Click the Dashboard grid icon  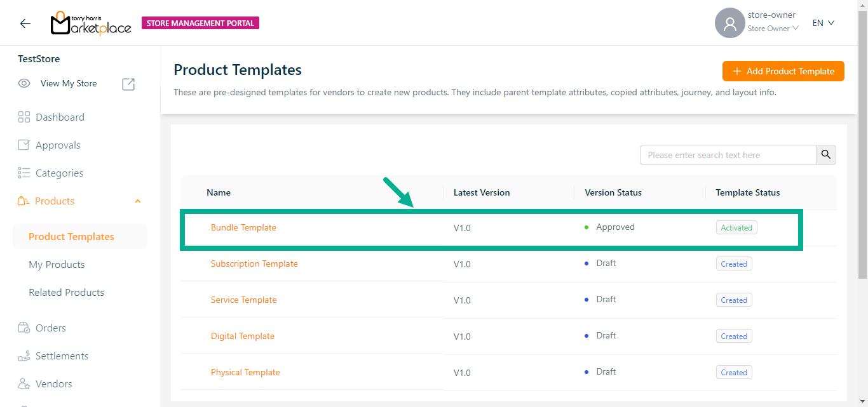(x=24, y=117)
